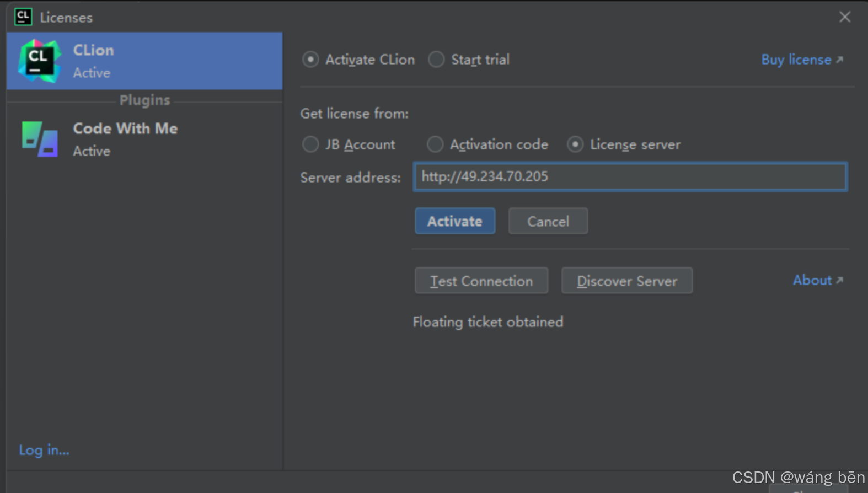Image resolution: width=868 pixels, height=493 pixels.
Task: Click the 'Floating ticket obtained' status text
Action: pos(488,322)
